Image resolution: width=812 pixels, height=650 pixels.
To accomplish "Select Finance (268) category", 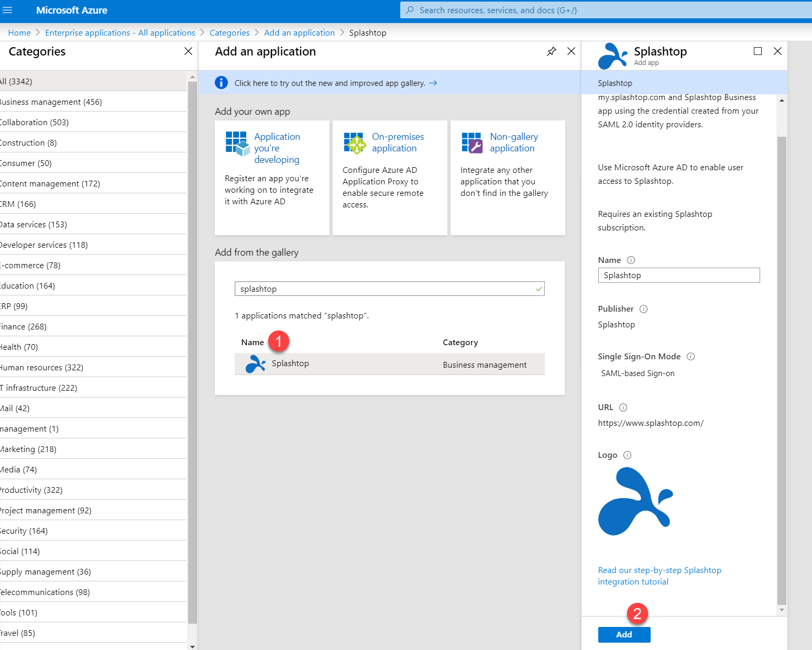I will [x=93, y=326].
